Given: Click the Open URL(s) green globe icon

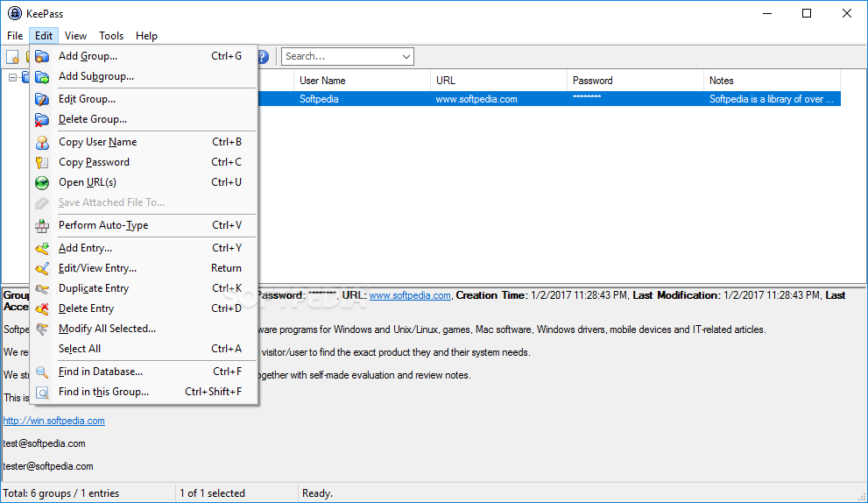Looking at the screenshot, I should 42,183.
